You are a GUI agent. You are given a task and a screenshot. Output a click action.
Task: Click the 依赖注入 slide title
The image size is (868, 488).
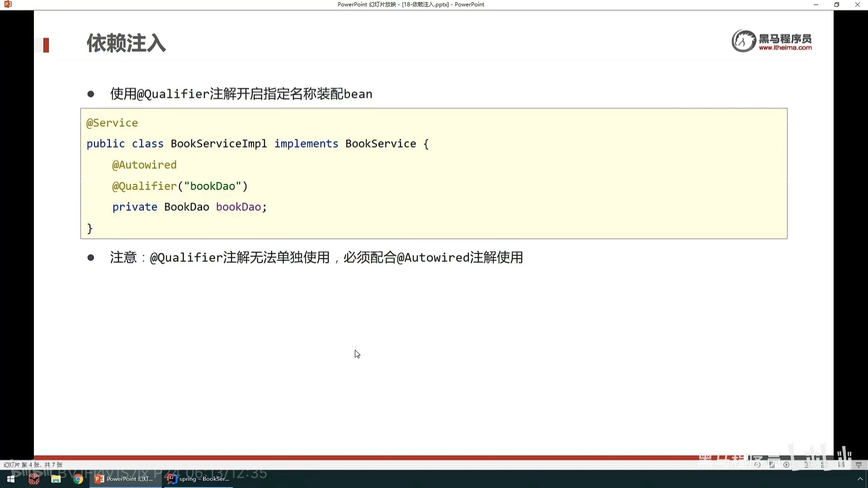pyautogui.click(x=126, y=43)
